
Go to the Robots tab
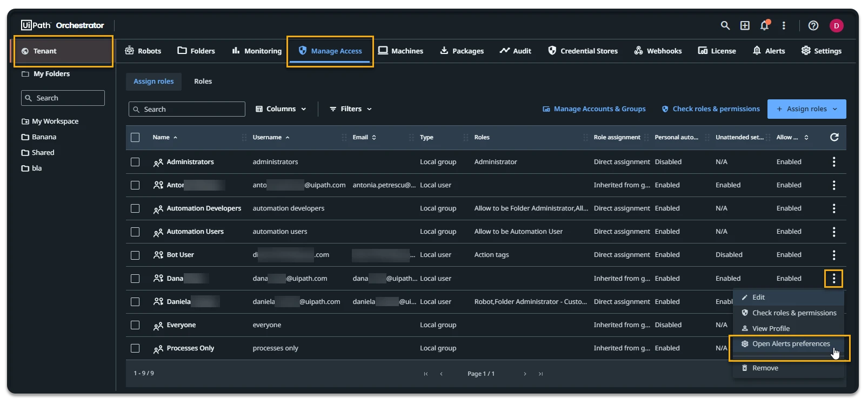tap(143, 51)
